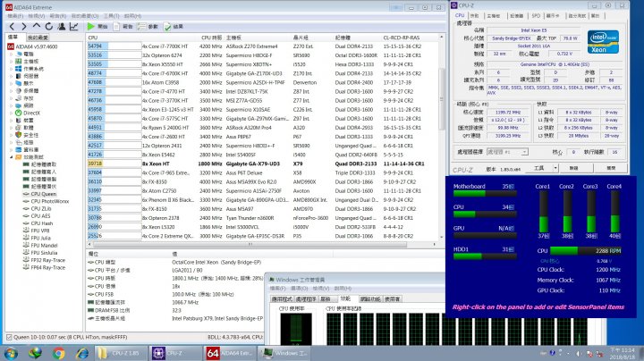
Task: Go back with AIDA64 toolbar back arrow
Action: pyautogui.click(x=12, y=27)
